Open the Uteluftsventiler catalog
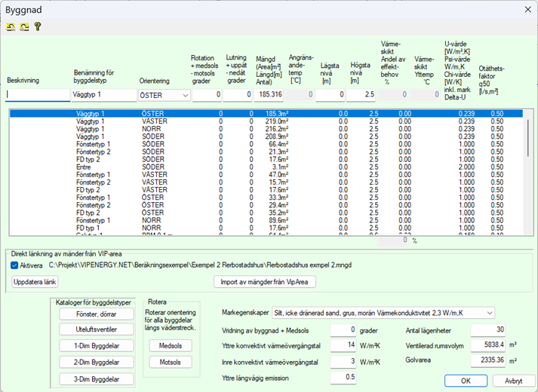Image resolution: width=538 pixels, height=392 pixels. (x=95, y=329)
